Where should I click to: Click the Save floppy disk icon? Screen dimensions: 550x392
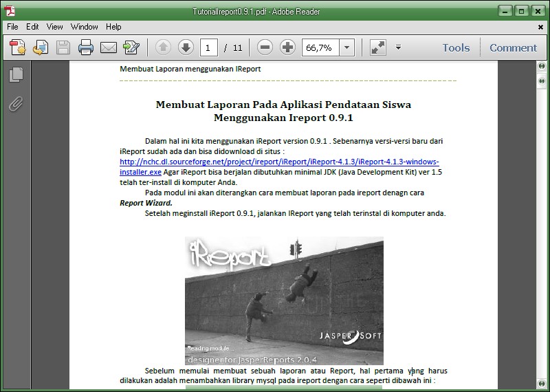coord(63,47)
